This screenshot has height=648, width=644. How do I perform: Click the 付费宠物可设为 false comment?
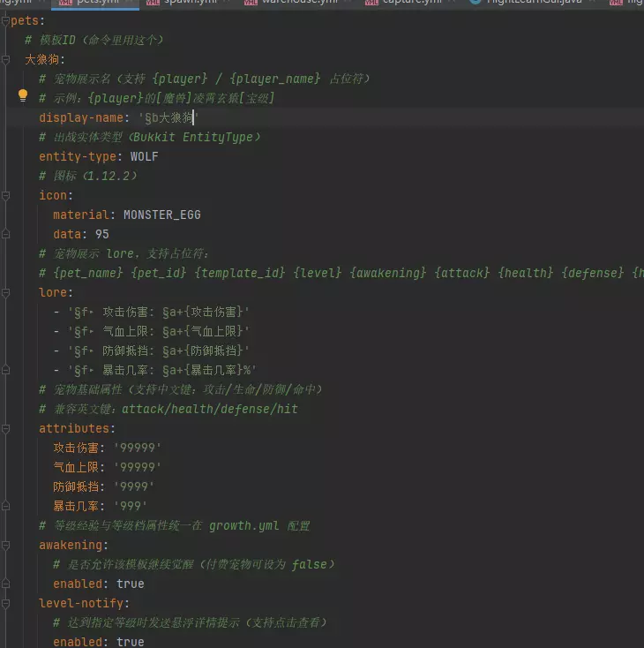click(193, 564)
